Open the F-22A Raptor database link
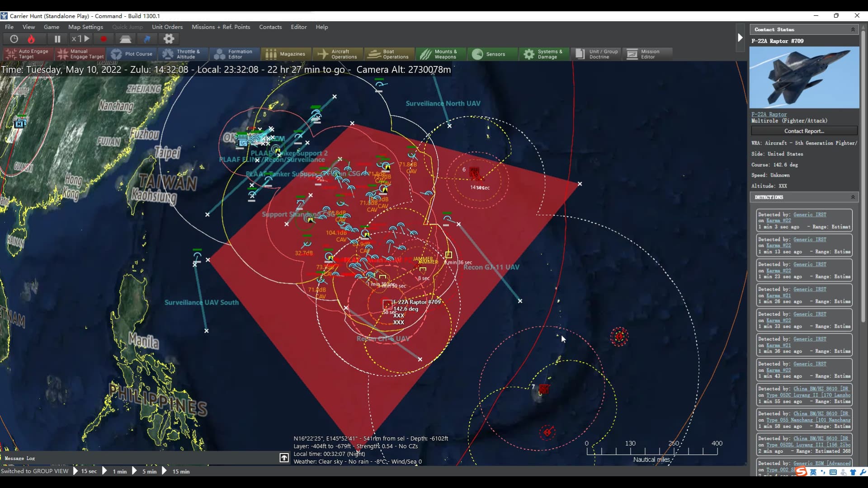The height and width of the screenshot is (488, 868). click(769, 114)
